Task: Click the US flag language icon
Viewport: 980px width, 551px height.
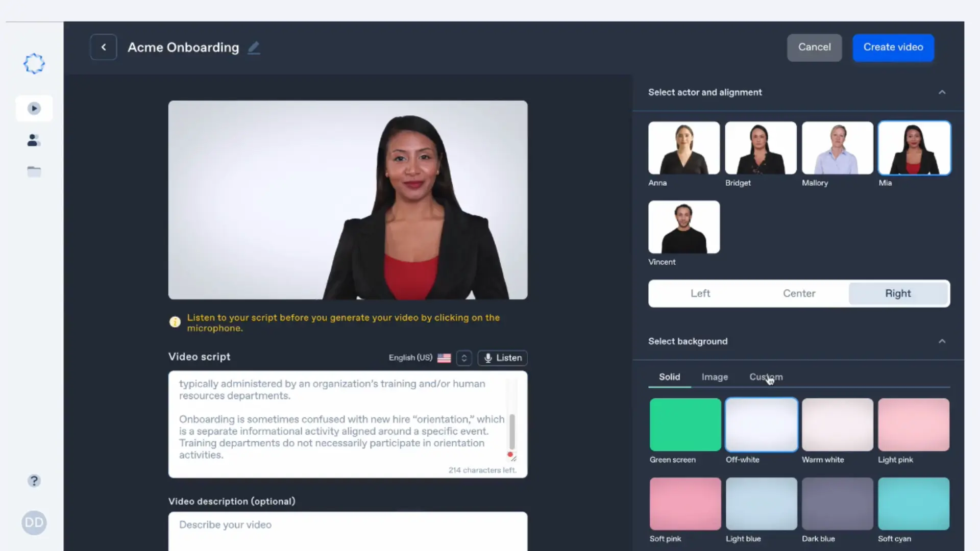Action: (x=444, y=358)
